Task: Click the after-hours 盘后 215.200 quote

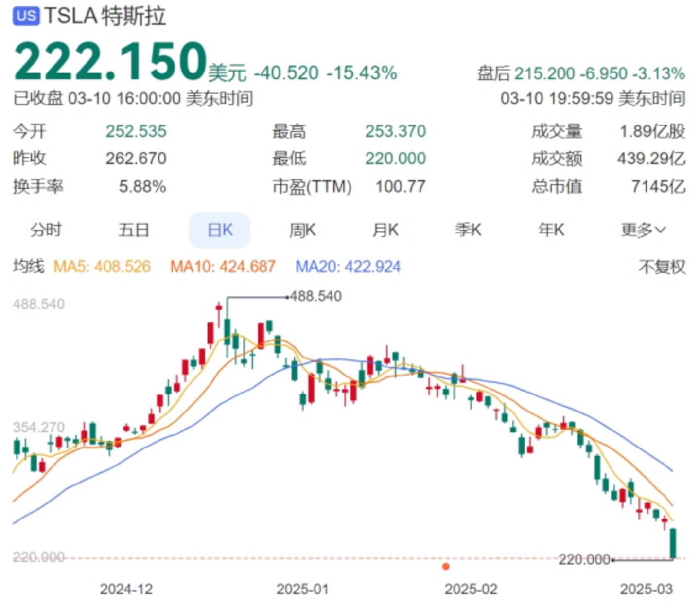Action: (x=581, y=73)
